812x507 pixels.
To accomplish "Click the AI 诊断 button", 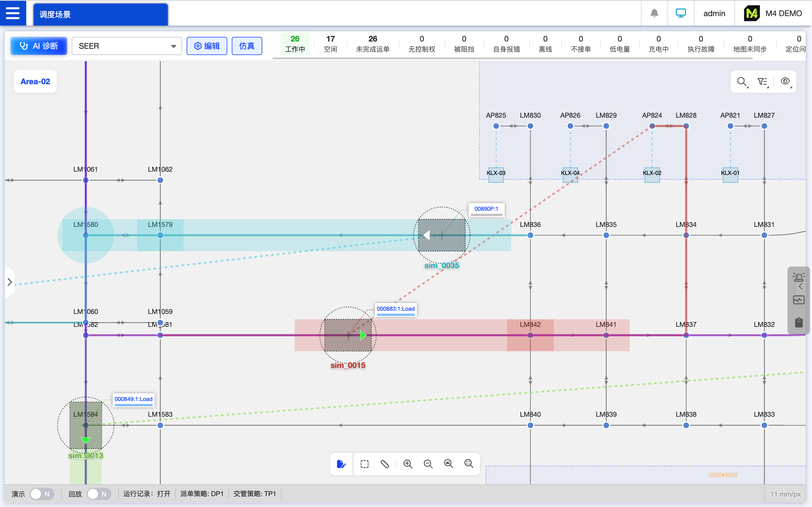I will (x=39, y=46).
